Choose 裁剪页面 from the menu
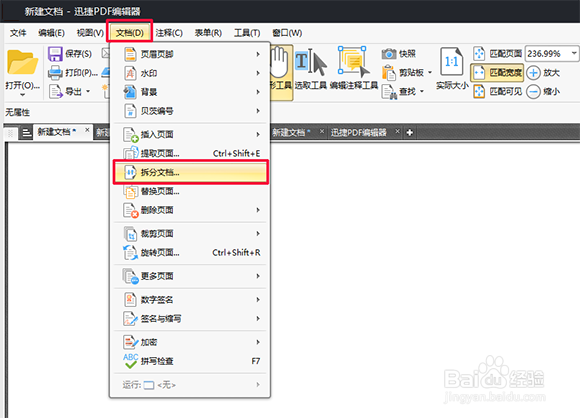The image size is (580, 418). pyautogui.click(x=191, y=234)
